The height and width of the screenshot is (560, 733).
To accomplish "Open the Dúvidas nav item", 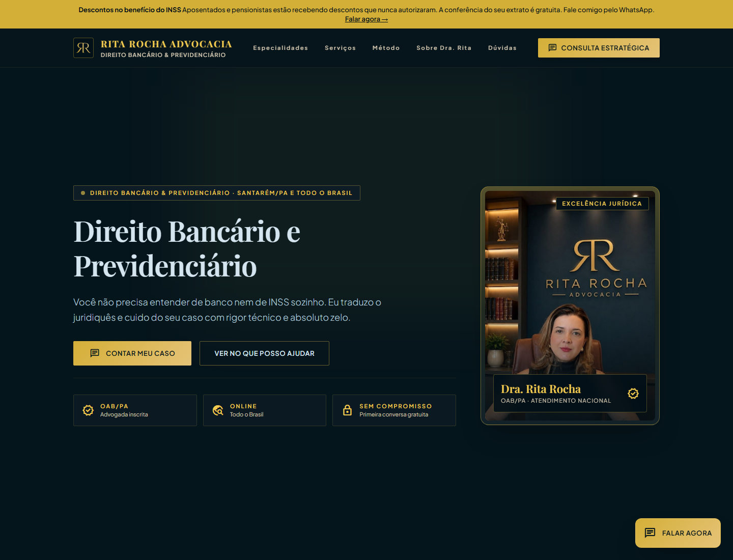I will pos(502,48).
